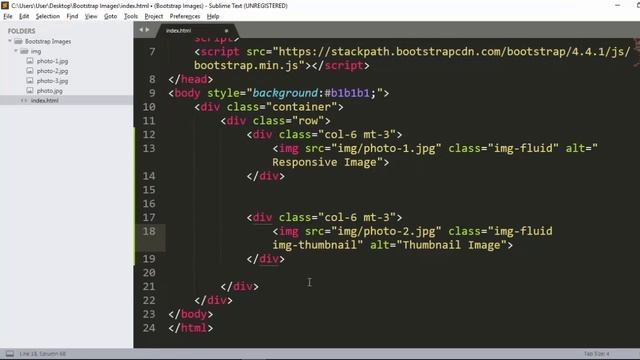640x360 pixels.
Task: Open the Project menu
Action: [153, 16]
